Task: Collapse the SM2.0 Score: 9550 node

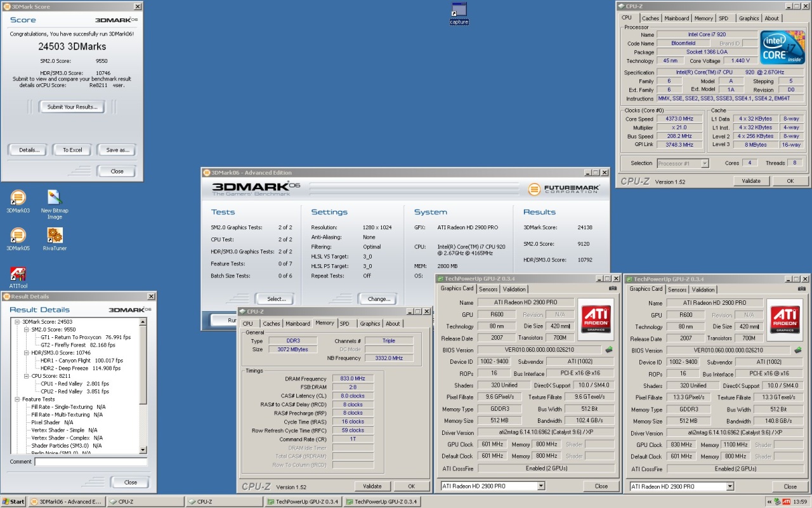Action: tap(26, 330)
